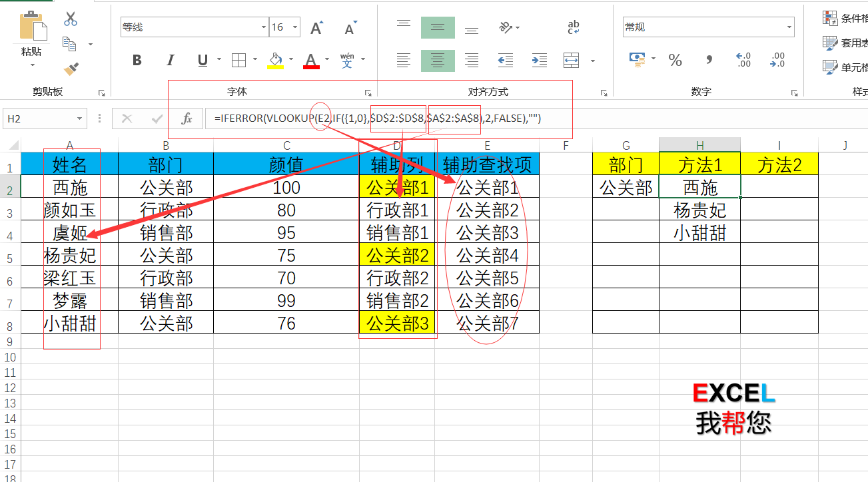
Task: Apply the borders grid icon
Action: click(238, 61)
